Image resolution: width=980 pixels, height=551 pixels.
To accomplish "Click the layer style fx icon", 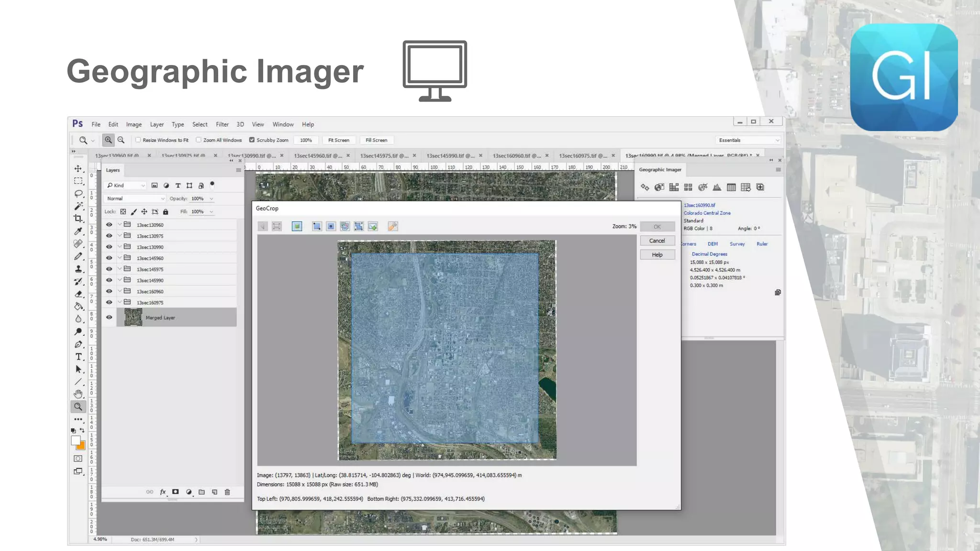I will (x=163, y=492).
